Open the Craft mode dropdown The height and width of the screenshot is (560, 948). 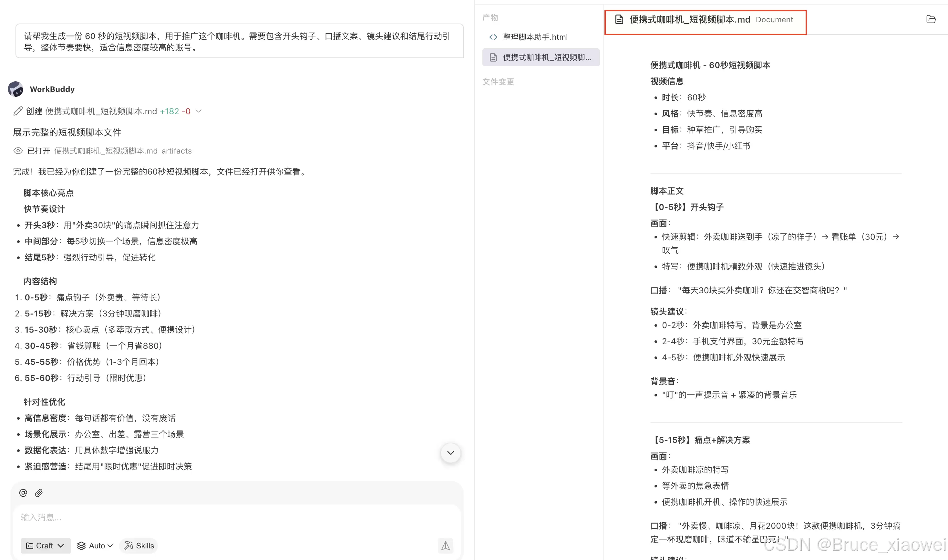click(45, 546)
